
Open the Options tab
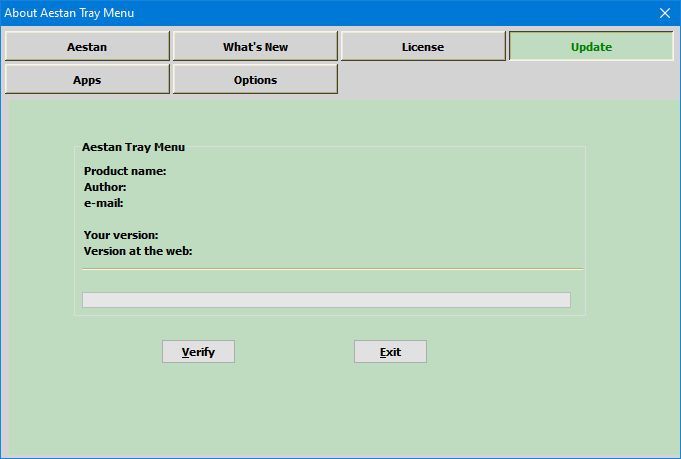tap(255, 79)
